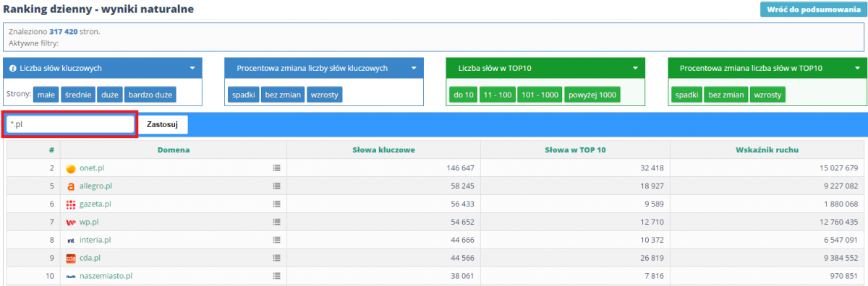Image resolution: width=868 pixels, height=286 pixels.
Task: Open the gazeta.pl domain link
Action: tap(95, 204)
